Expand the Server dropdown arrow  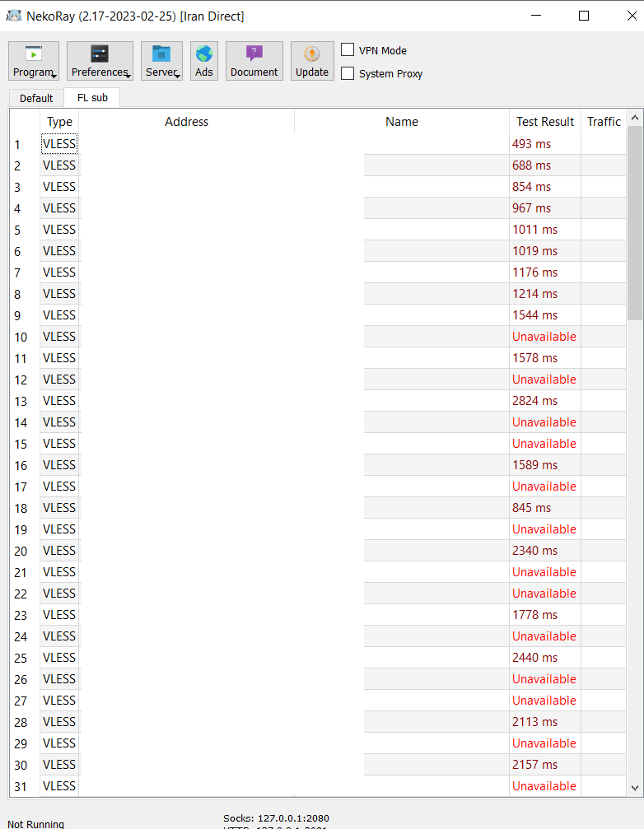coord(178,75)
